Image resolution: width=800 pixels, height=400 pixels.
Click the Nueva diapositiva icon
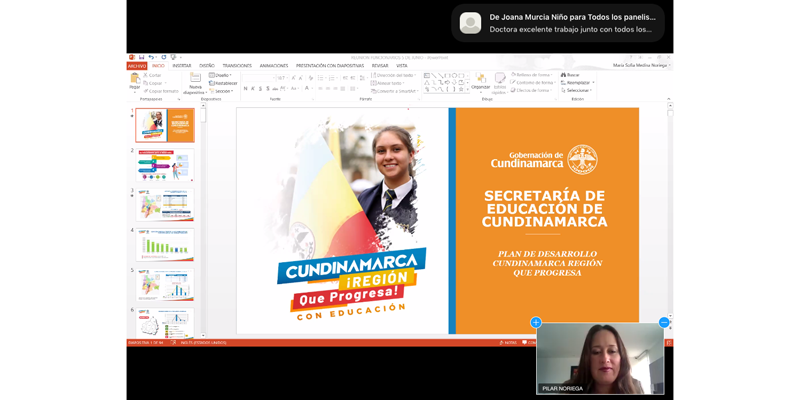click(x=195, y=78)
